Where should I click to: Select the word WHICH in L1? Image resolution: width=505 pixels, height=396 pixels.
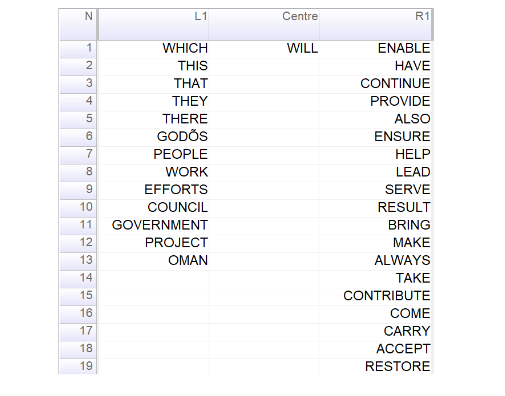pyautogui.click(x=185, y=48)
